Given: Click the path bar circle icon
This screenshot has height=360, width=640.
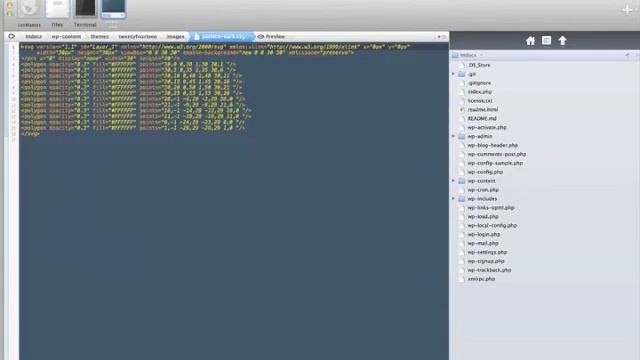Looking at the screenshot, I should (x=11, y=36).
